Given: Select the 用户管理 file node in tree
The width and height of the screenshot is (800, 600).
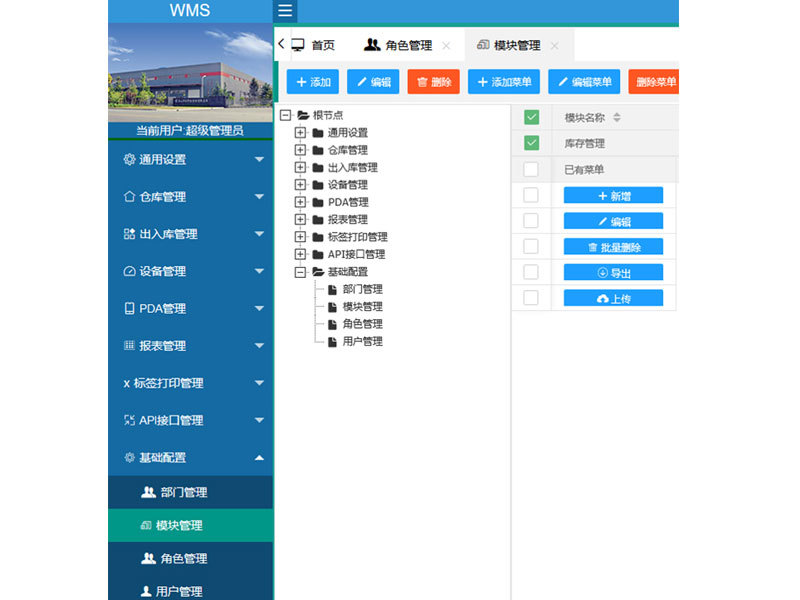Looking at the screenshot, I should click(x=362, y=341).
